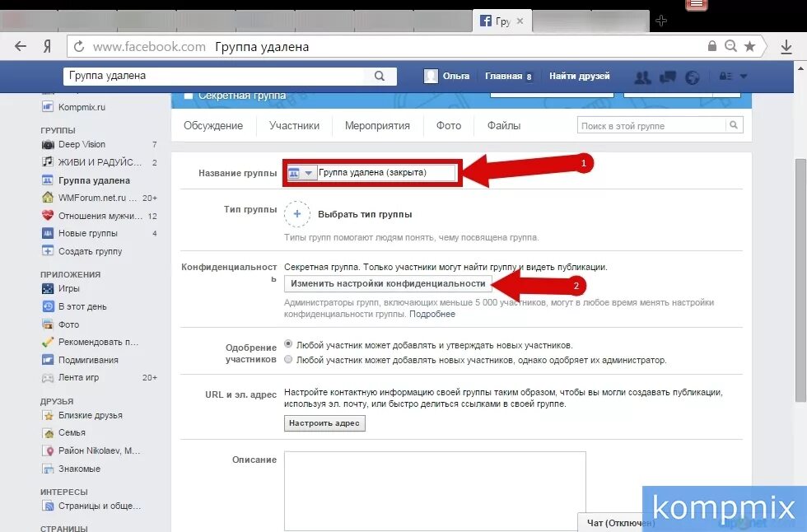This screenshot has height=532, width=807.
Task: Select administrator approves new members option
Action: [288, 359]
